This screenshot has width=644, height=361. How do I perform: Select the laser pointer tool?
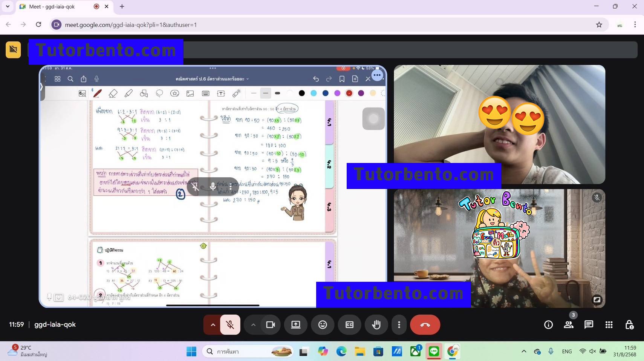pyautogui.click(x=237, y=93)
